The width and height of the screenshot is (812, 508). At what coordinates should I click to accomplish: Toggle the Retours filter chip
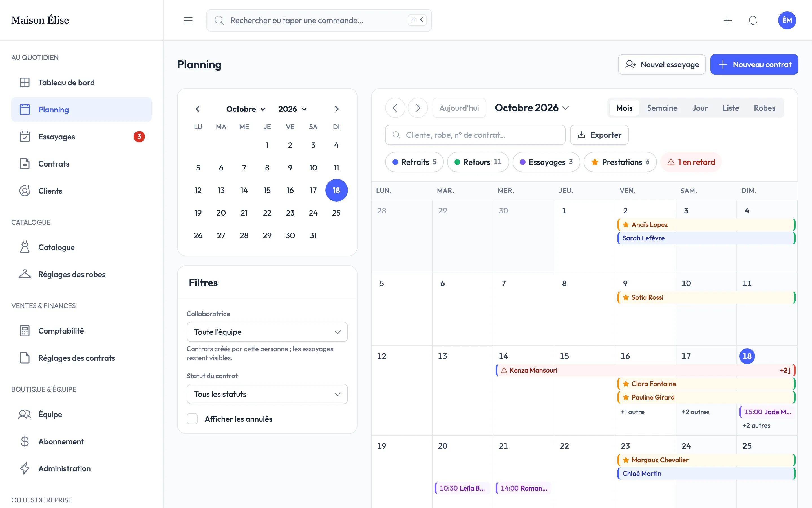[478, 162]
